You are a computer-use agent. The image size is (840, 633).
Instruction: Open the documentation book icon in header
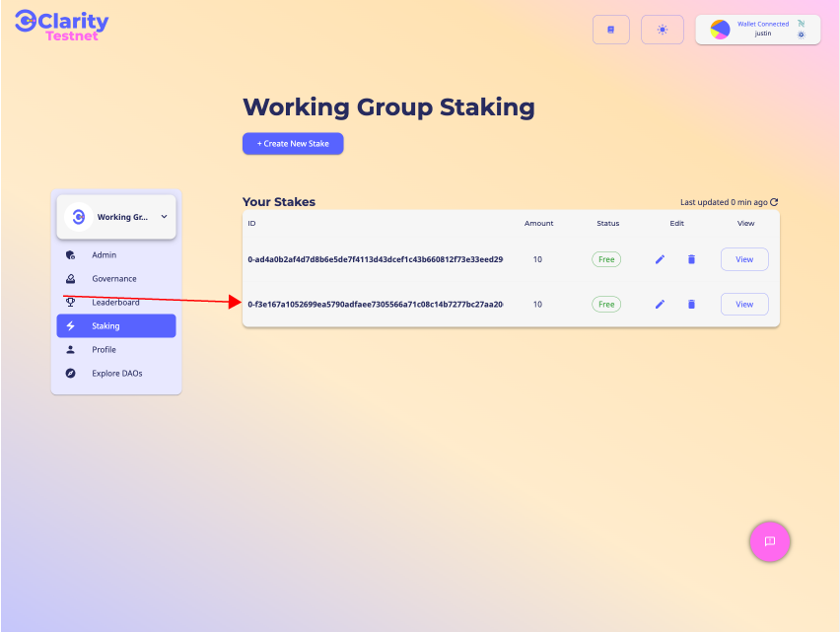click(x=610, y=30)
